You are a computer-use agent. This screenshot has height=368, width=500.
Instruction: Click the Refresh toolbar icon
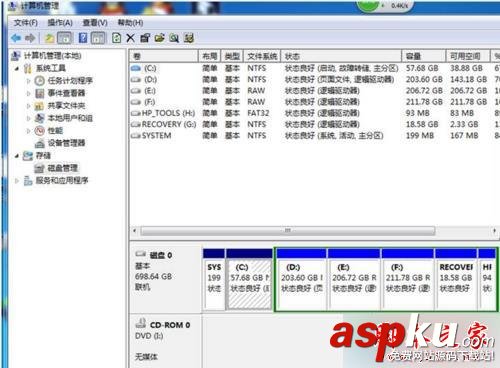116,38
